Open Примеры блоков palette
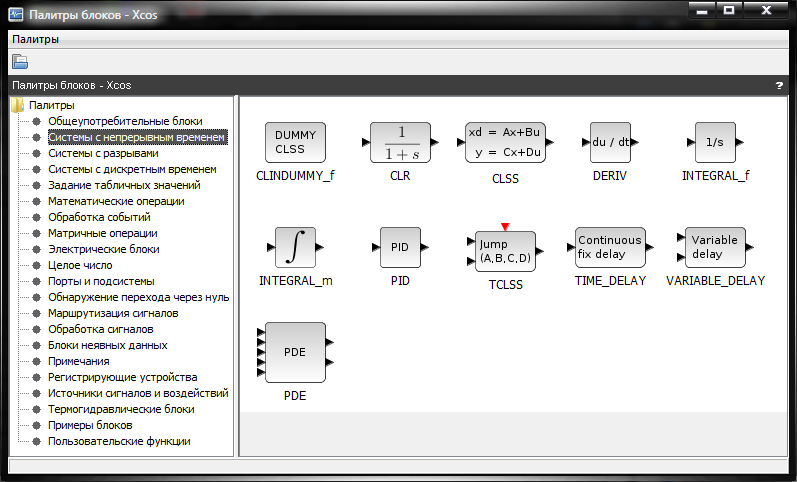Viewport: 797px width, 482px height. click(x=90, y=425)
